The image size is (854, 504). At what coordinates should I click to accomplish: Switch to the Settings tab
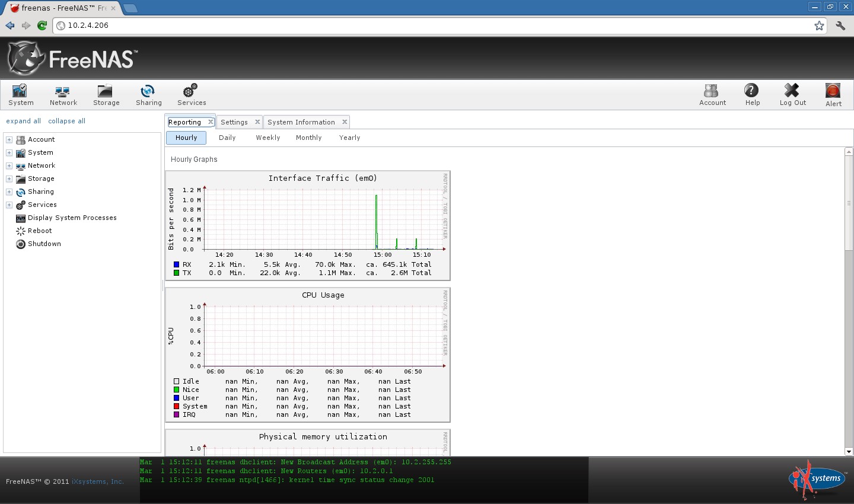tap(235, 122)
